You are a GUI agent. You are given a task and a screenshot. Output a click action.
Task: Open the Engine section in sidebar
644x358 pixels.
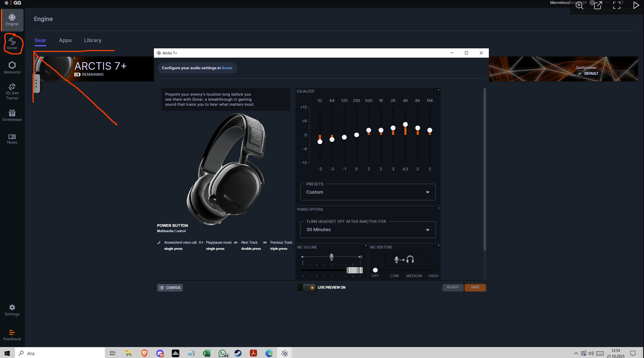point(12,20)
